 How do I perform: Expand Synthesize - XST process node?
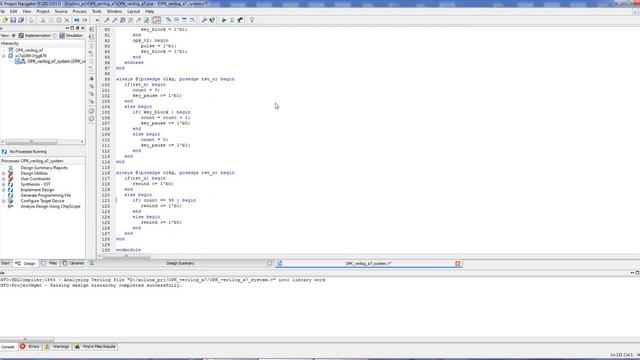(x=4, y=184)
